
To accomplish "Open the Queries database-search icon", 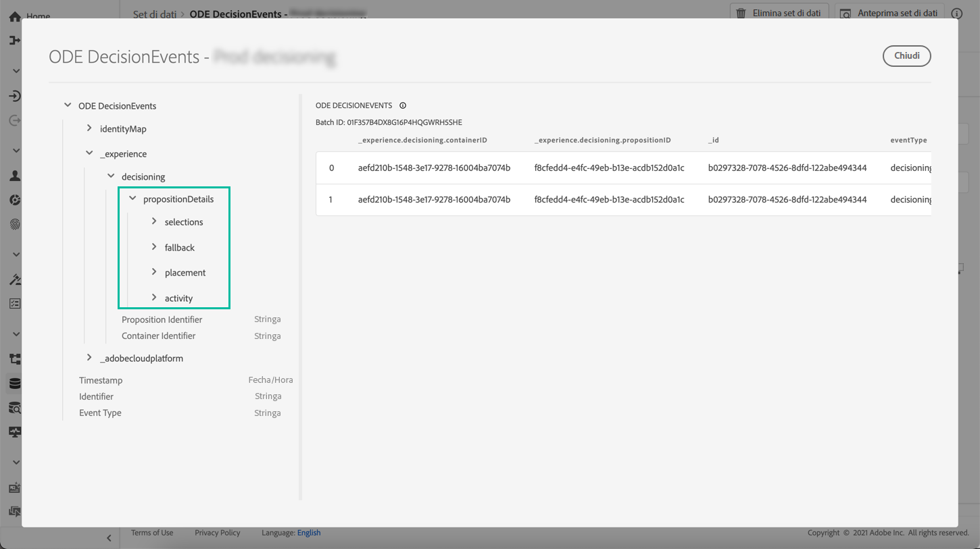I will click(x=15, y=408).
